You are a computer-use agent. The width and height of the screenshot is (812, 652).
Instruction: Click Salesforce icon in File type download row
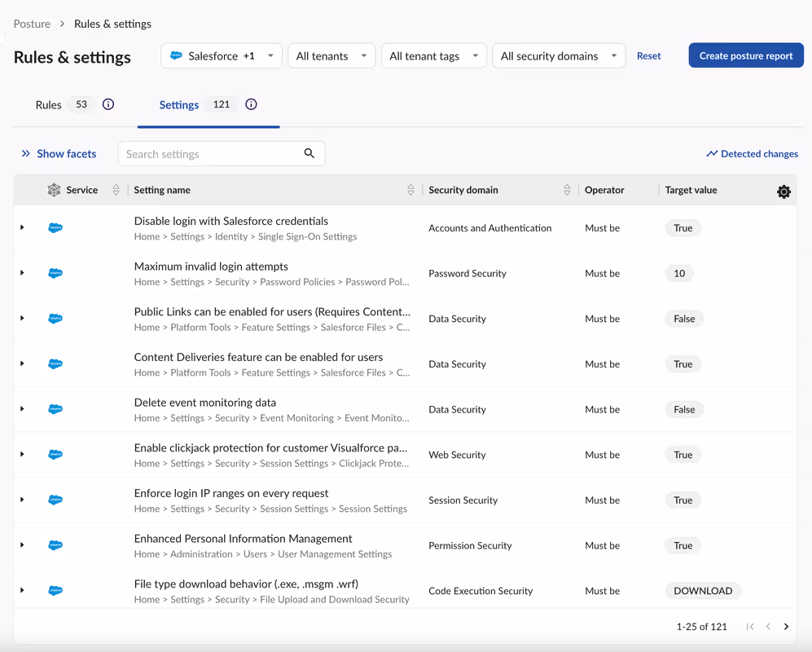(x=55, y=590)
